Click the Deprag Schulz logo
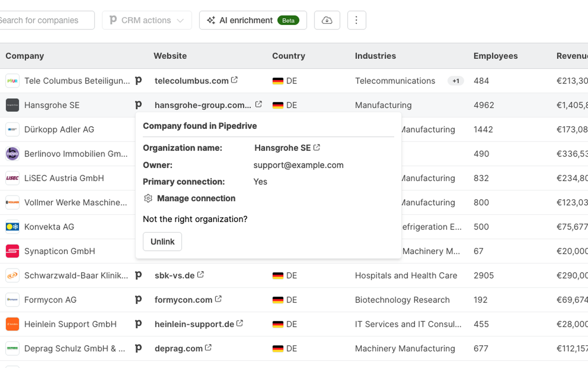The image size is (588, 368). pos(12,348)
